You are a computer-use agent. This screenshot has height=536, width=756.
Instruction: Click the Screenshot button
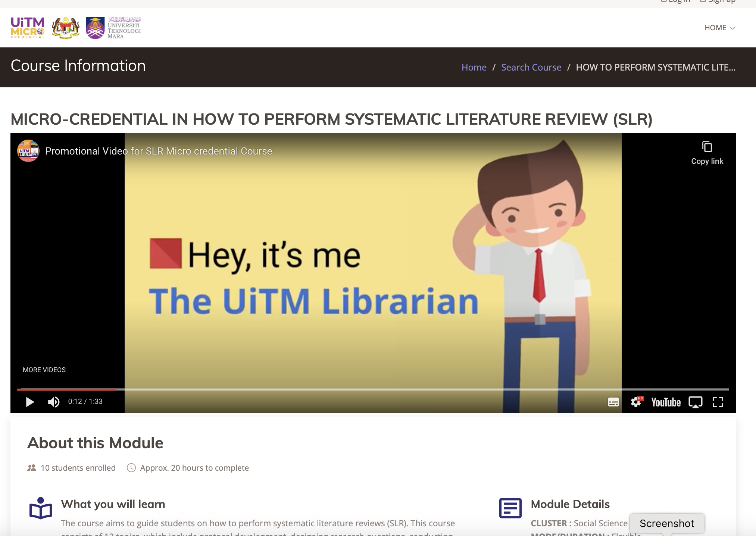pos(667,523)
